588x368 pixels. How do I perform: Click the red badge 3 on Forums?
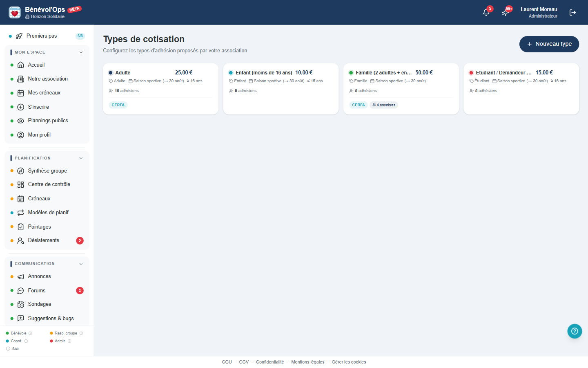pyautogui.click(x=80, y=291)
